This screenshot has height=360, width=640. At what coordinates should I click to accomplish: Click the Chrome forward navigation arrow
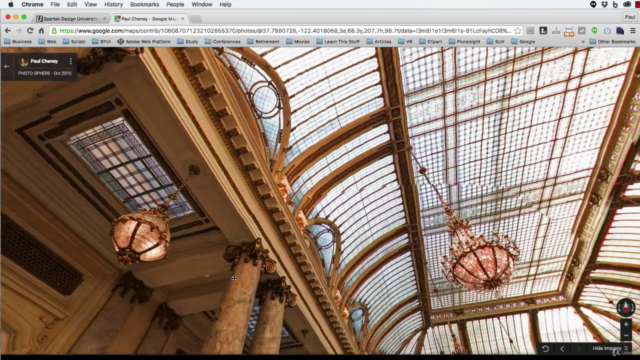click(19, 31)
